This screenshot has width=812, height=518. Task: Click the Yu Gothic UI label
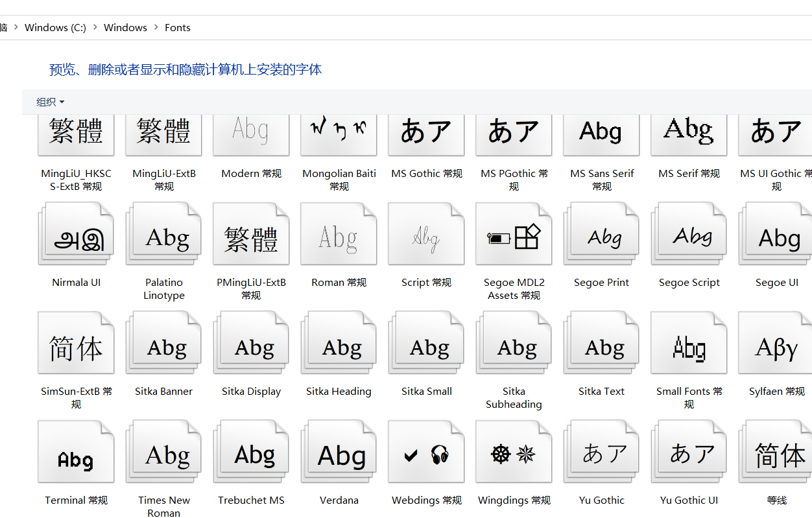coord(689,500)
